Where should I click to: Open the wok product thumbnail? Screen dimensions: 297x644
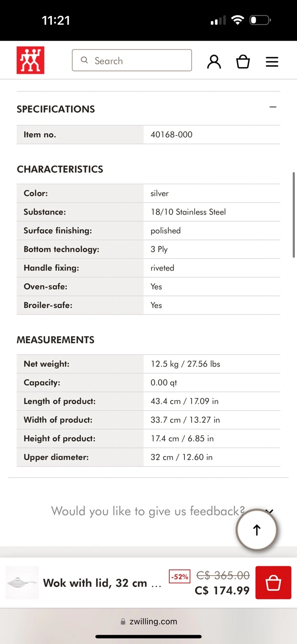coord(22,583)
